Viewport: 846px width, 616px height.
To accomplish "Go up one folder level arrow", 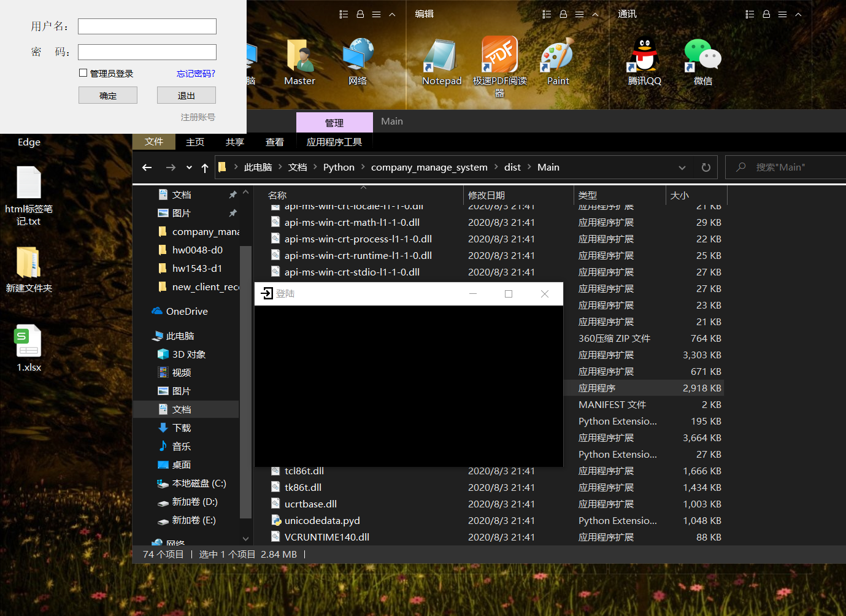I will [205, 167].
